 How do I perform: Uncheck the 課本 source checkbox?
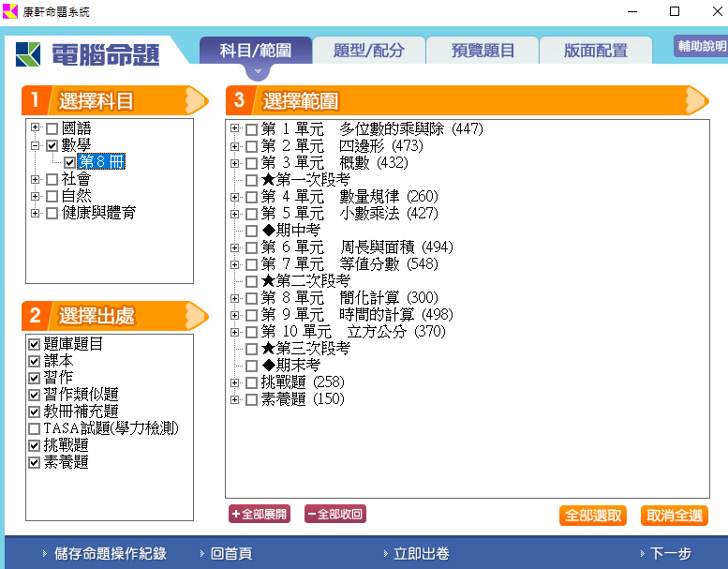click(35, 361)
